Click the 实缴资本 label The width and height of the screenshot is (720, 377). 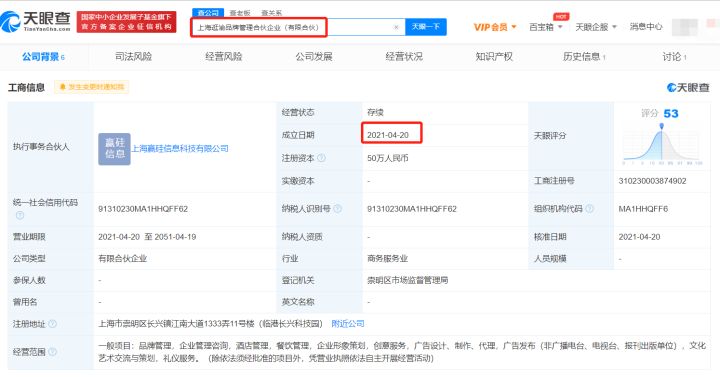[x=298, y=181]
